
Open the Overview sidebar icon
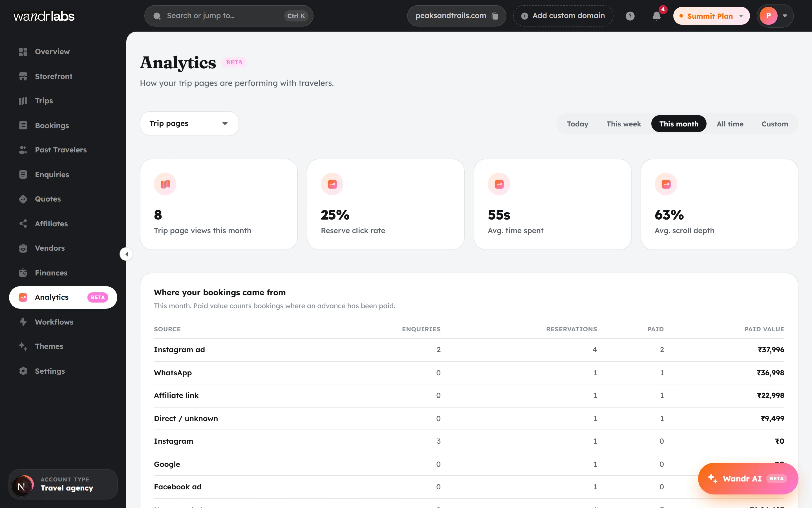pyautogui.click(x=23, y=52)
